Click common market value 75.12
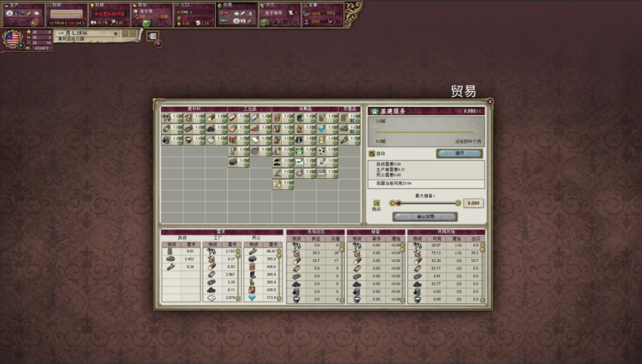The height and width of the screenshot is (364, 642). [436, 253]
